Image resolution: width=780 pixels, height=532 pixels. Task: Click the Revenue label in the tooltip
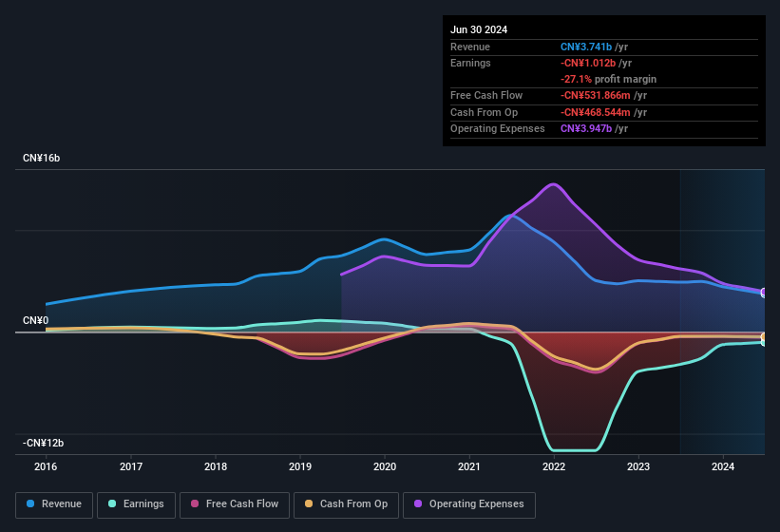pos(470,47)
